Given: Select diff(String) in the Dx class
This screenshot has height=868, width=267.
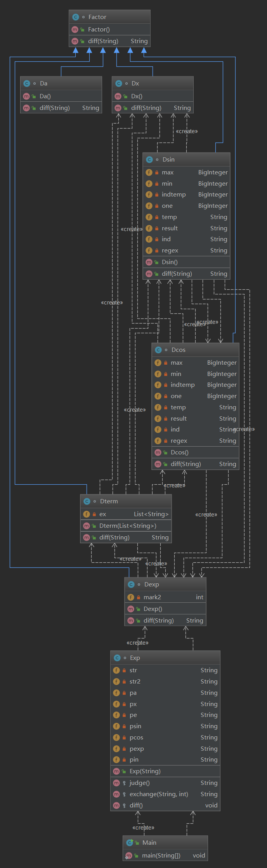Looking at the screenshot, I should [x=146, y=108].
